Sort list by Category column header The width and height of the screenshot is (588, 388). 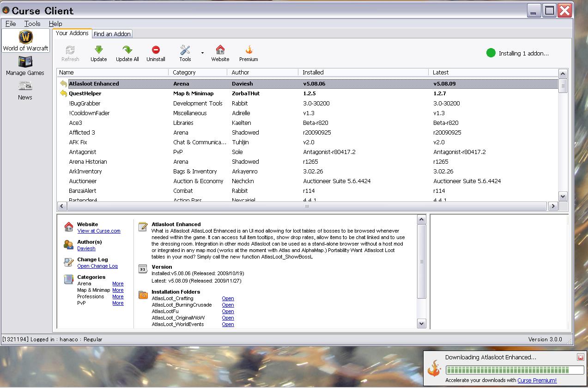click(x=198, y=72)
